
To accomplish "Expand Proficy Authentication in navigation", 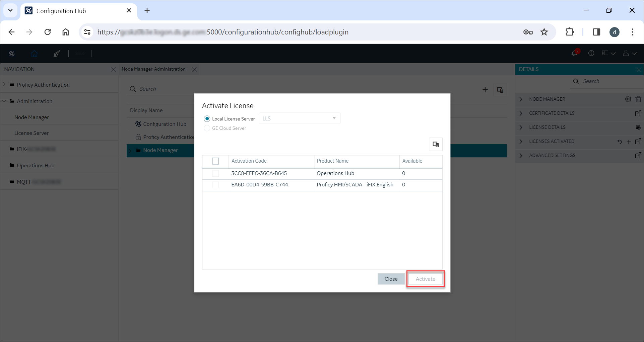I will point(4,84).
